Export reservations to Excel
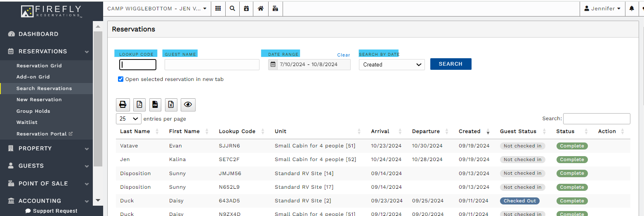Viewport: 644px width, 216px height. 171,105
